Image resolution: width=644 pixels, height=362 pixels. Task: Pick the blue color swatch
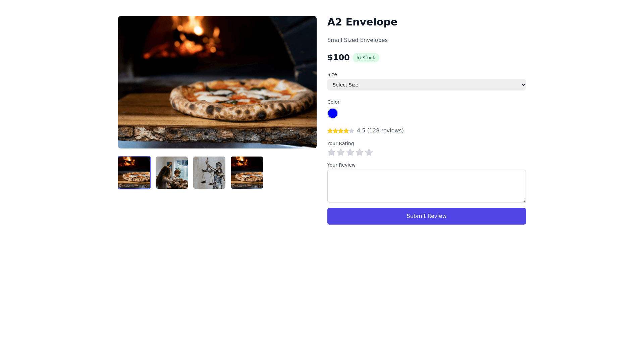pos(333,113)
